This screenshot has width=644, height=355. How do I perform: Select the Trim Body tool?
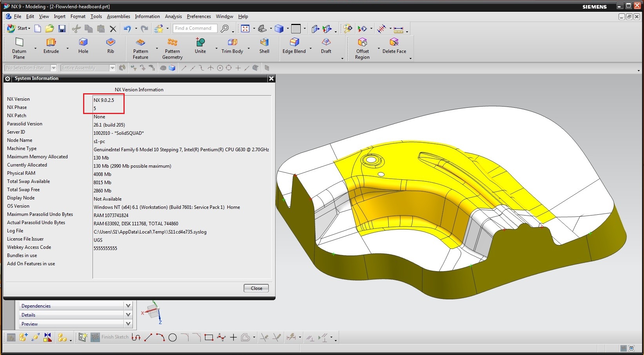[x=232, y=45]
